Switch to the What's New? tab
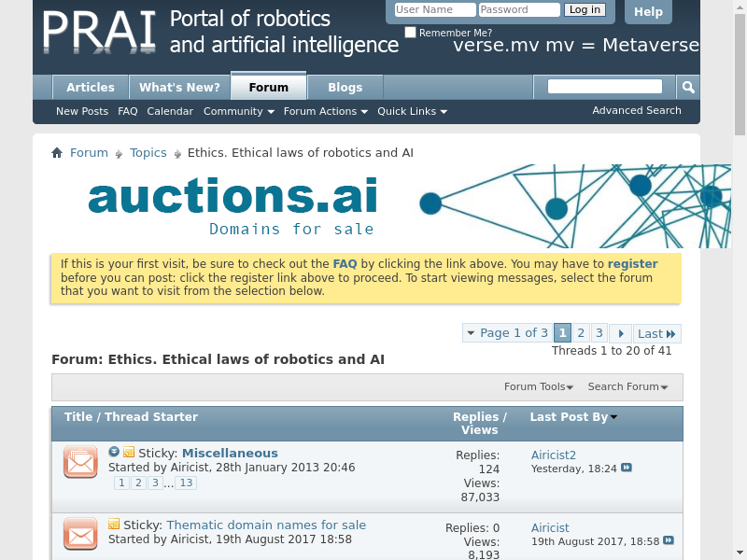This screenshot has width=747, height=560. 179,88
